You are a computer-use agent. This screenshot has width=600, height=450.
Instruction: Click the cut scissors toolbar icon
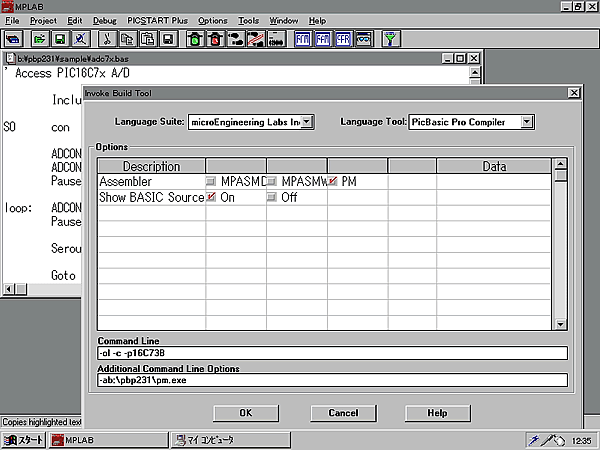[108, 39]
